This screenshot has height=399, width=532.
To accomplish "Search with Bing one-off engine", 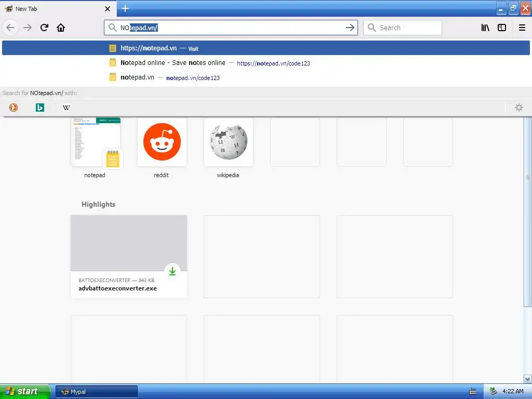I will [x=39, y=108].
